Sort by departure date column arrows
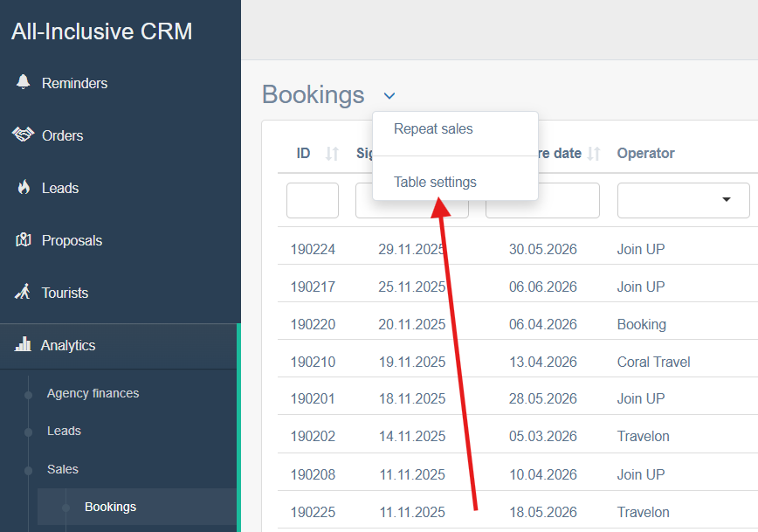758x532 pixels. 594,154
